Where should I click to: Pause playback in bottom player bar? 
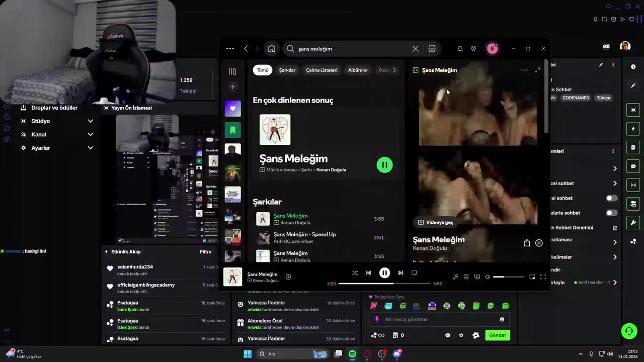point(384,273)
